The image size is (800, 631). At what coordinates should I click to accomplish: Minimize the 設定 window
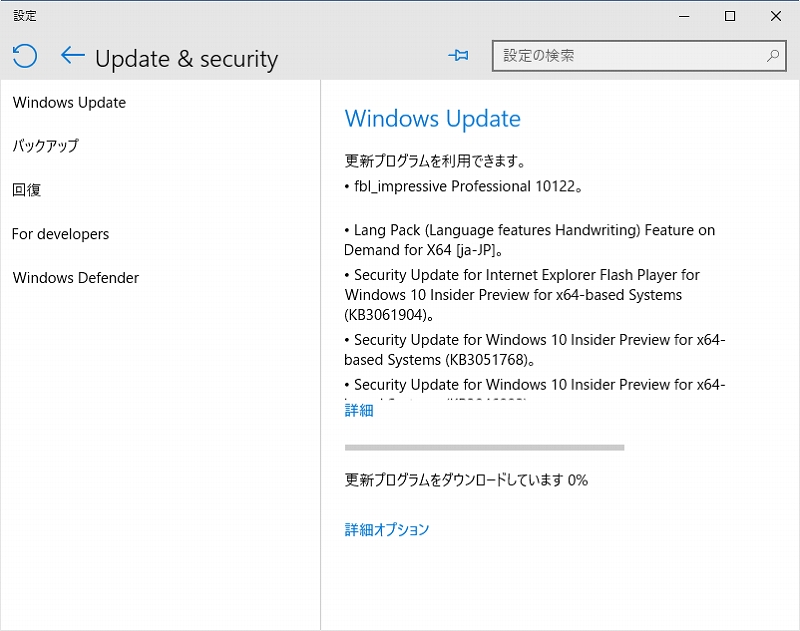pos(684,16)
